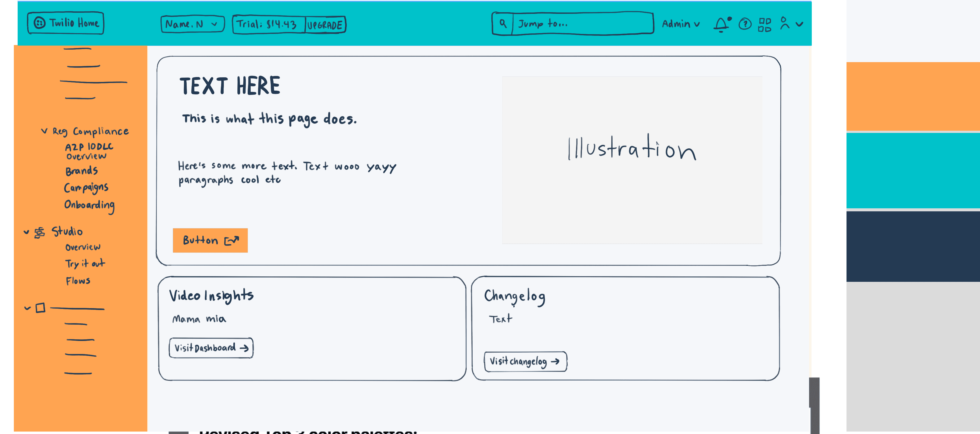Pick the dark navy color swatch
This screenshot has height=434, width=980.
913,246
